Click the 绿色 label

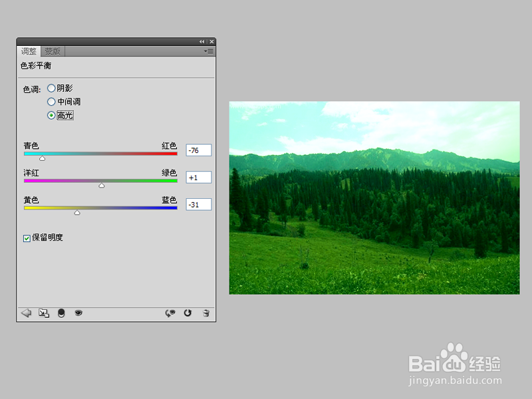[x=169, y=173]
